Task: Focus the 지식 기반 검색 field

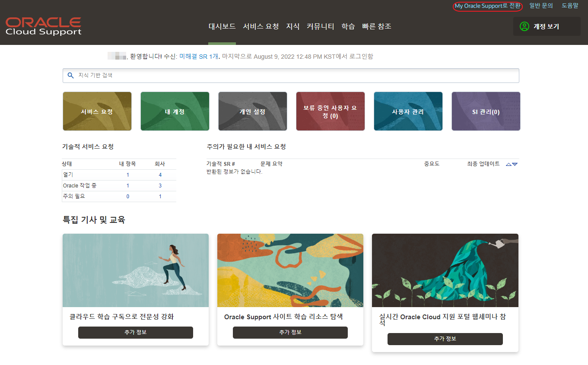Action: [x=291, y=75]
